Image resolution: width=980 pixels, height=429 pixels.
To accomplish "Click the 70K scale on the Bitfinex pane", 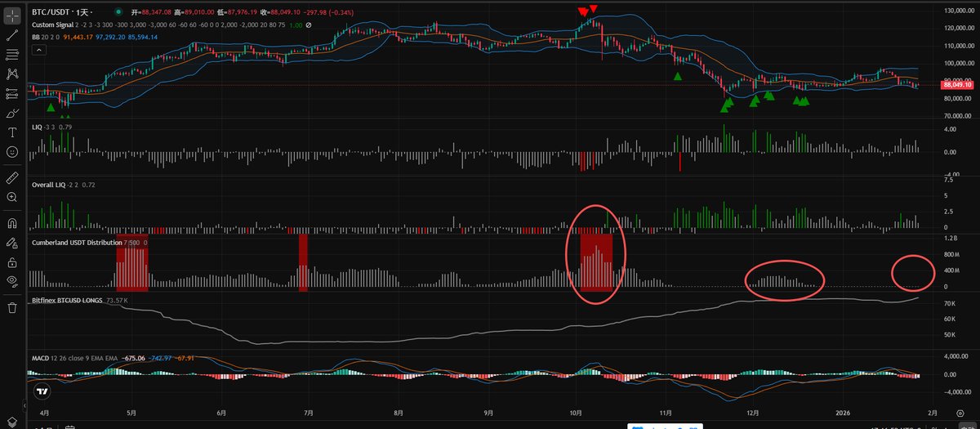I will coord(949,303).
